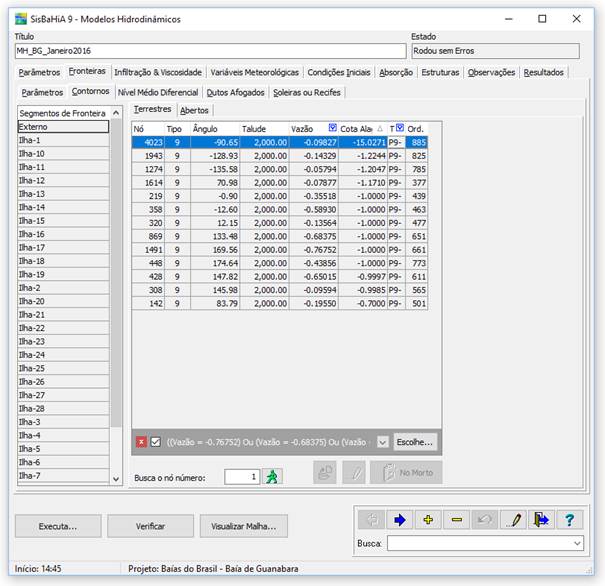The height and width of the screenshot is (586, 605).
Task: Click the Verificar button
Action: click(150, 526)
